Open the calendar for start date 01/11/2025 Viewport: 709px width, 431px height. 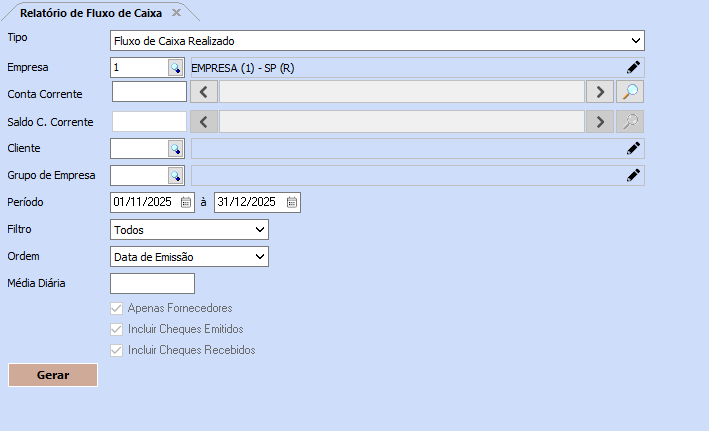tap(186, 202)
